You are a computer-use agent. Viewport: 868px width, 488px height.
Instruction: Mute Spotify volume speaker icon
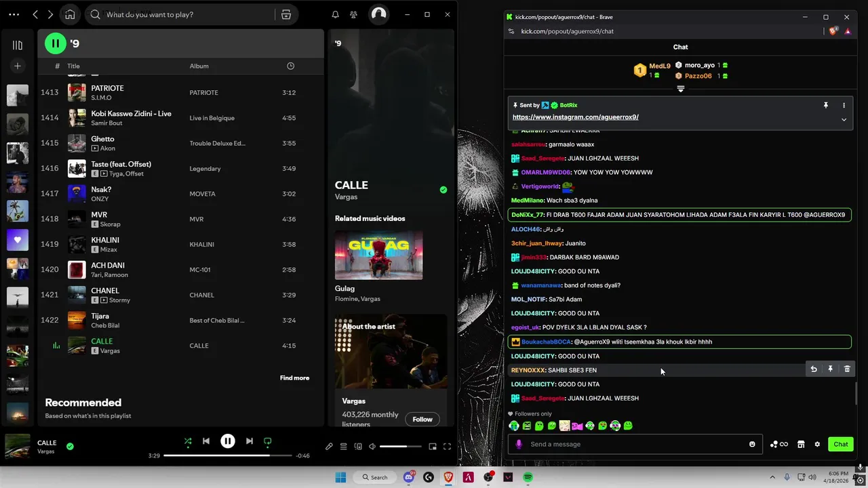point(372,446)
